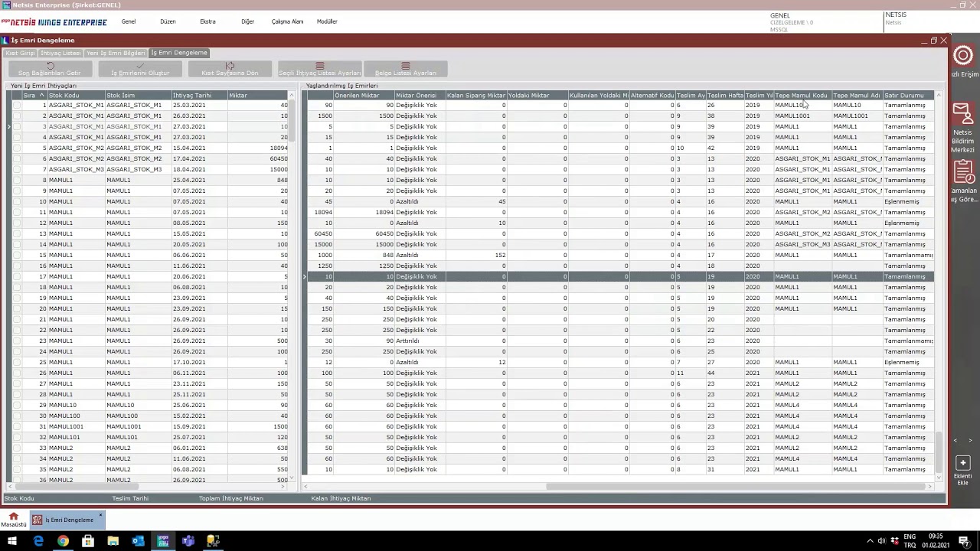Viewport: 980px width, 551px height.
Task: Open Google Chrome from taskbar
Action: 63,542
